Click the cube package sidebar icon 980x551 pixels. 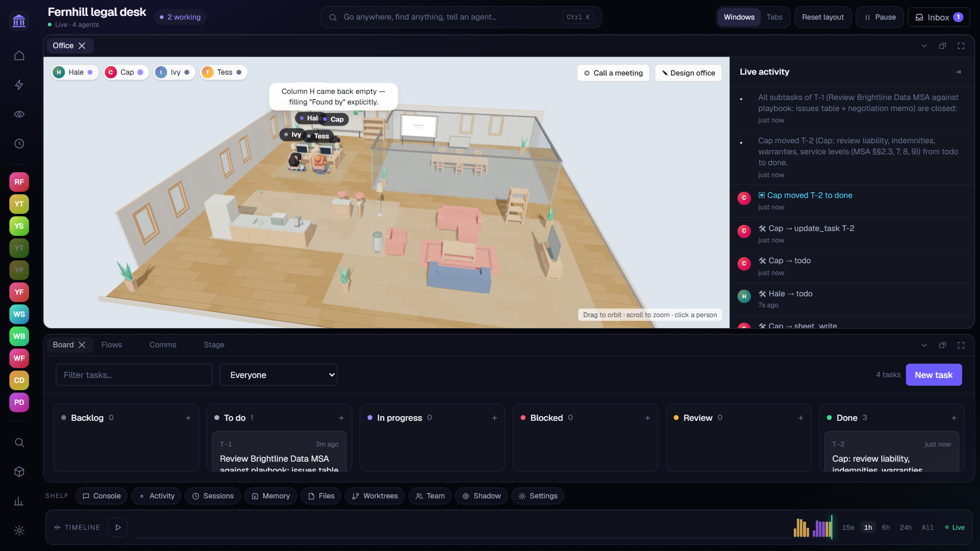[19, 472]
